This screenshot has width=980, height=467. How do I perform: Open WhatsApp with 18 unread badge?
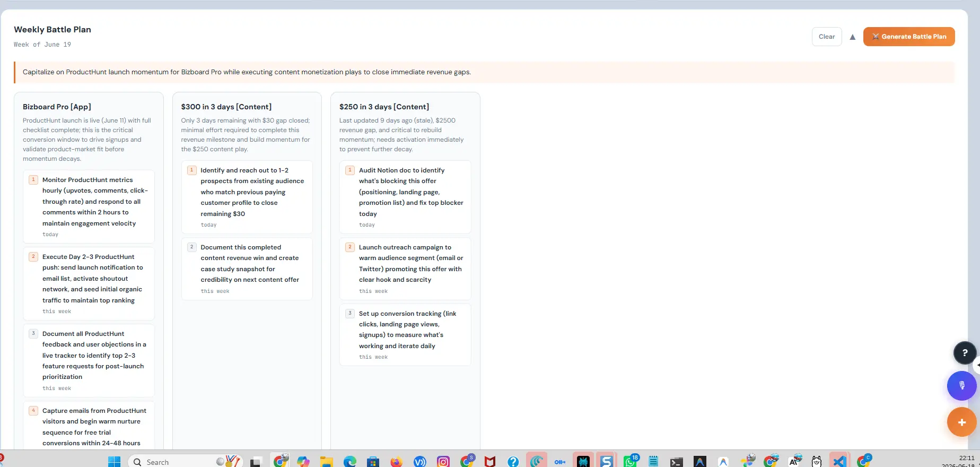pyautogui.click(x=631, y=461)
